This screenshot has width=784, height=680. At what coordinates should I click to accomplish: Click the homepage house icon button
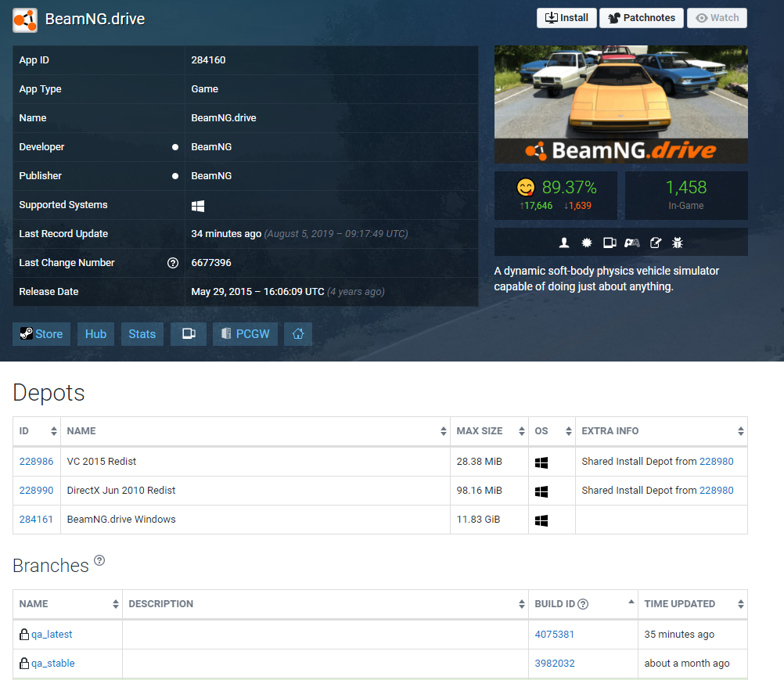coord(298,334)
